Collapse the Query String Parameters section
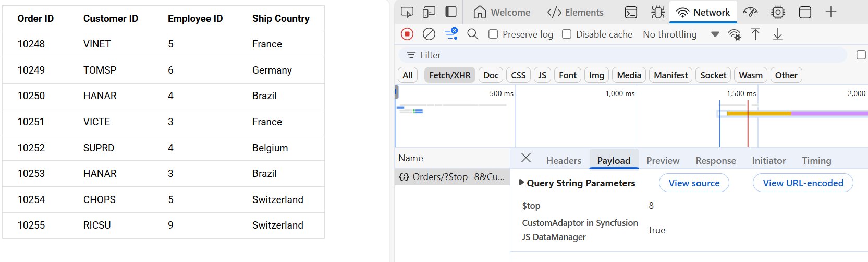 (521, 183)
